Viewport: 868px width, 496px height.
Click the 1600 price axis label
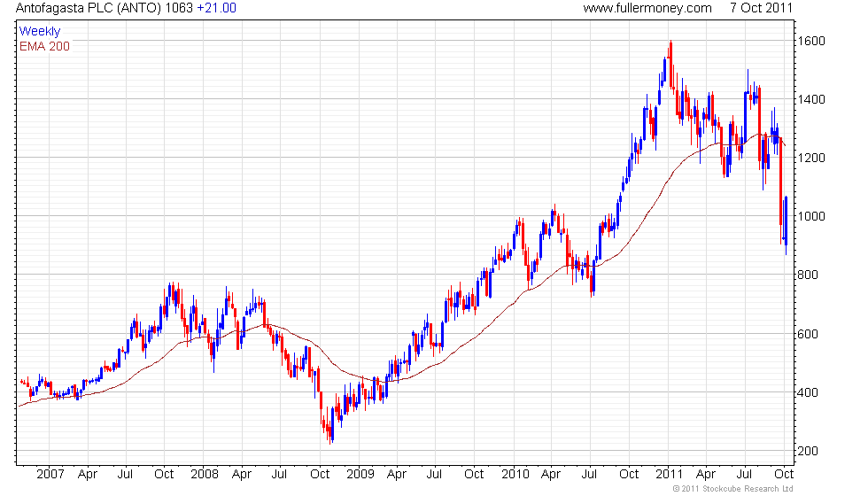click(811, 41)
